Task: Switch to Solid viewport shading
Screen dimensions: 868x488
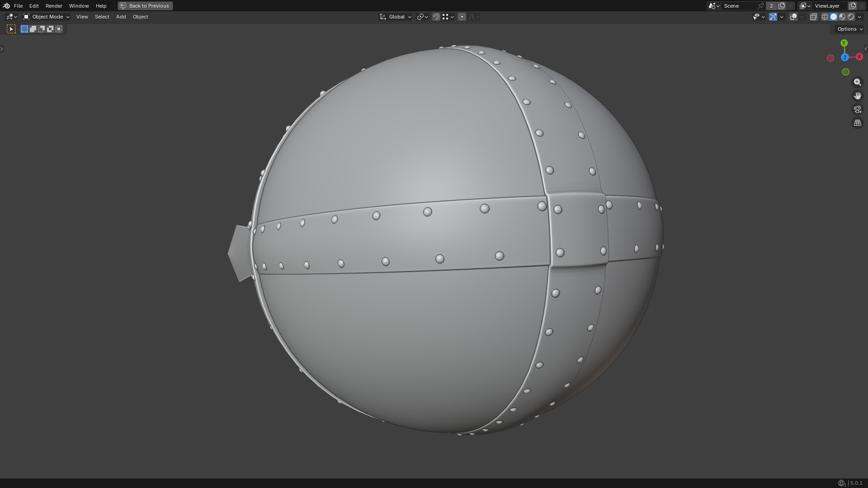Action: coord(834,17)
